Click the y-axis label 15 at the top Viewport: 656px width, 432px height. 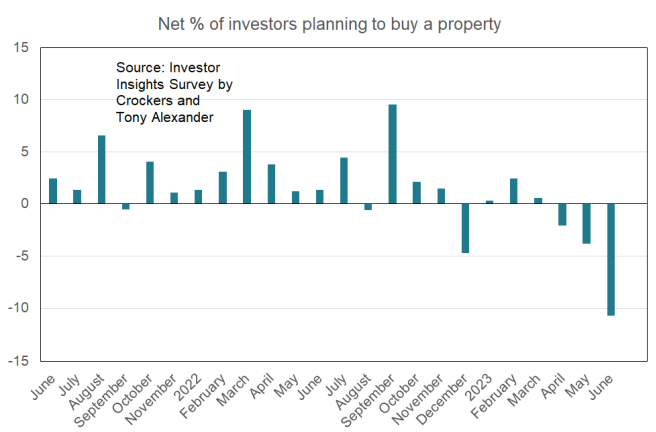pos(21,48)
